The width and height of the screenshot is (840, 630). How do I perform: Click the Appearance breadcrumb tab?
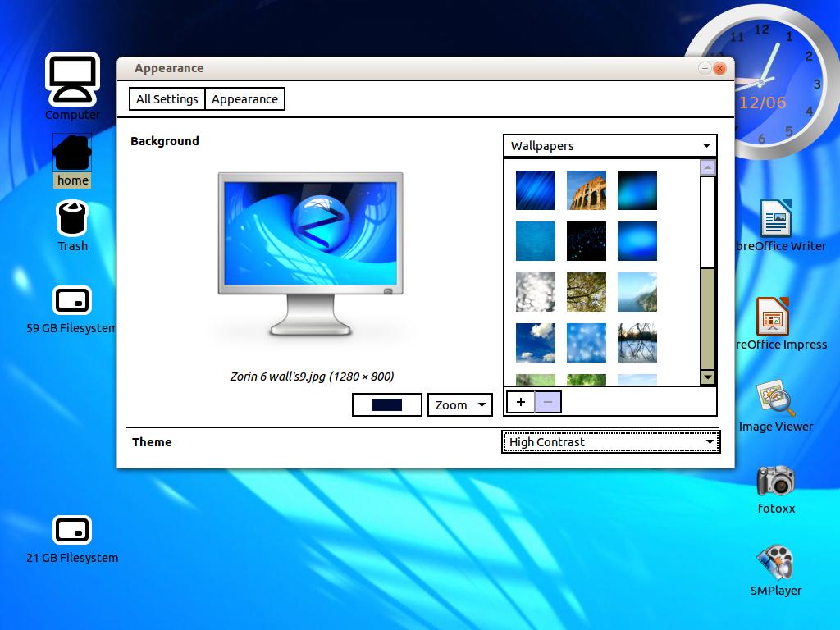(244, 99)
